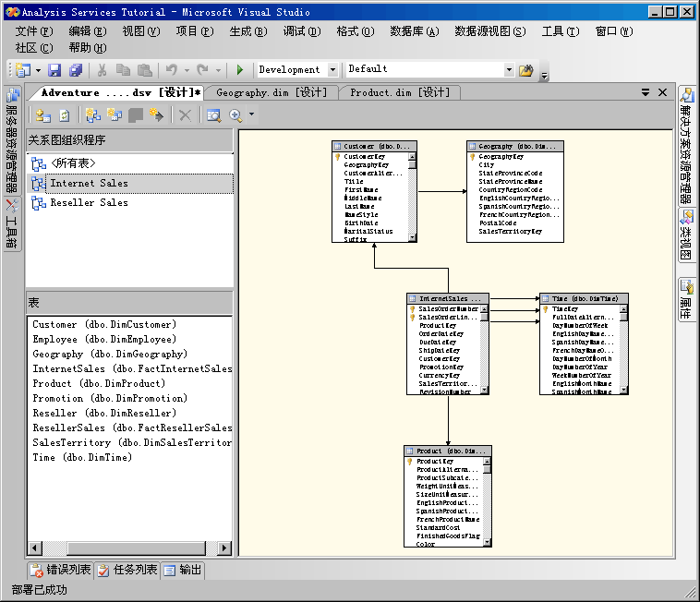
Task: Click the Zoom magnifier icon
Action: (235, 115)
